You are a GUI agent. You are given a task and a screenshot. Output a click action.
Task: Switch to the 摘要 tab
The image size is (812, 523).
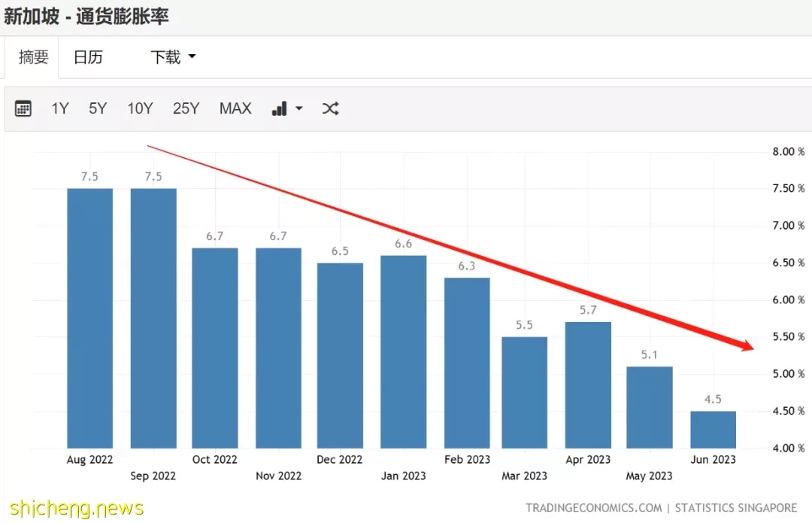pos(34,57)
